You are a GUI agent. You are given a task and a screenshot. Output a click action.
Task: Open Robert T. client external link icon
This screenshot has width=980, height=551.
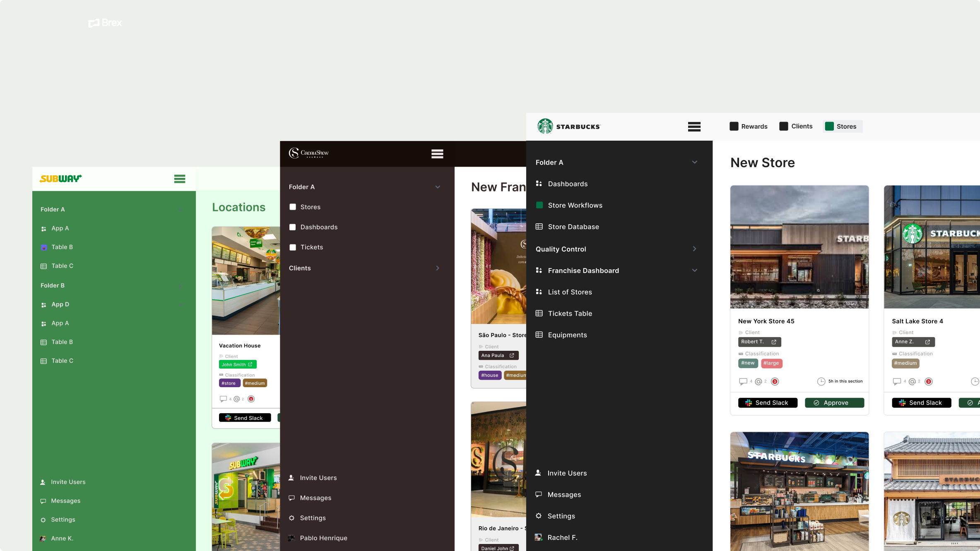tap(773, 342)
